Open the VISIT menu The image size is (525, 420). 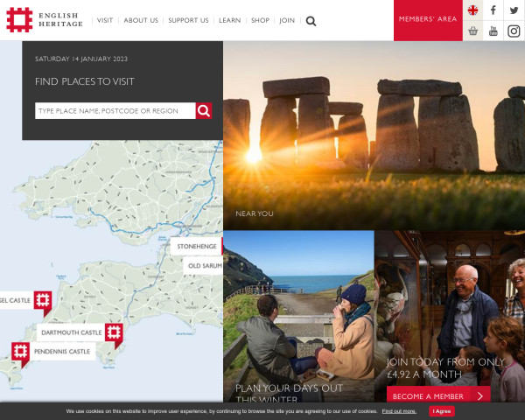tap(105, 20)
